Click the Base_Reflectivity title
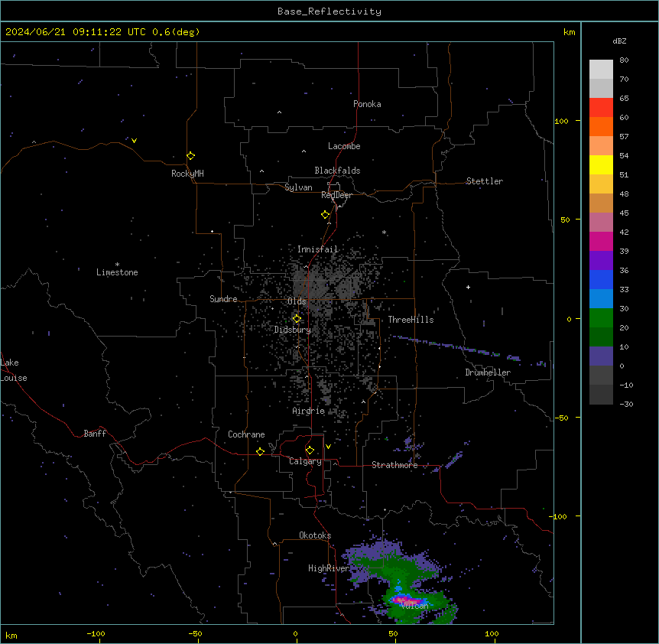Screen dimensions: 659x644 [x=329, y=11]
